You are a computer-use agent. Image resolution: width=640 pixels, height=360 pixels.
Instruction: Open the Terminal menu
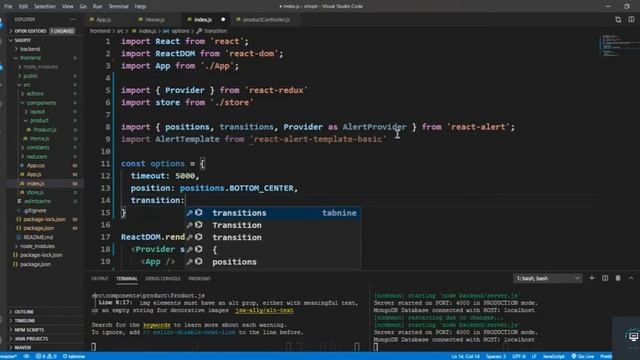118,7
